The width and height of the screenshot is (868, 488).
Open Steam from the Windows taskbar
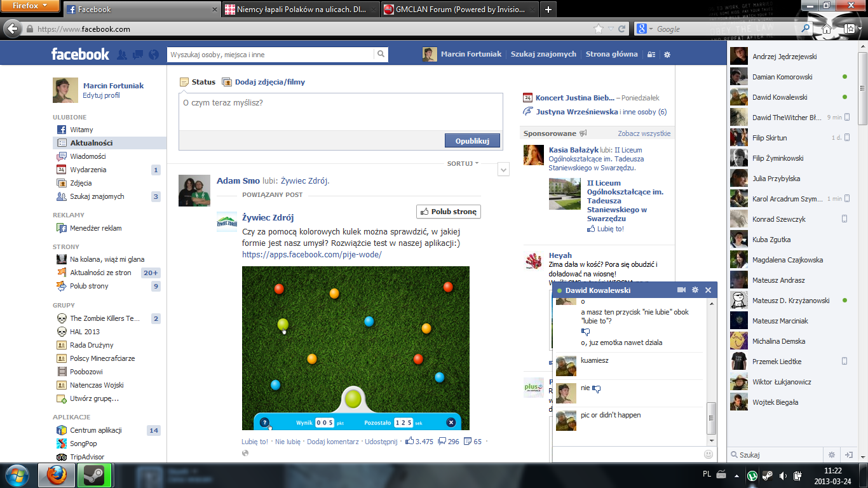(x=94, y=475)
